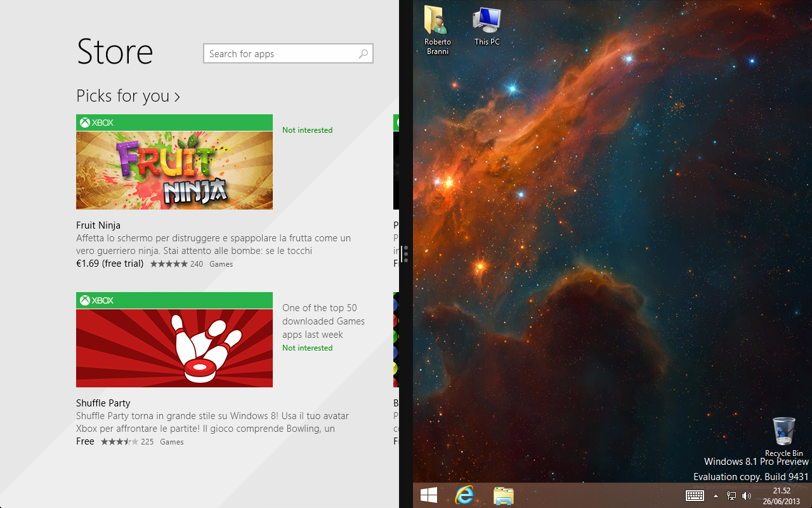Click Fruit Ninja star rating

tap(169, 264)
